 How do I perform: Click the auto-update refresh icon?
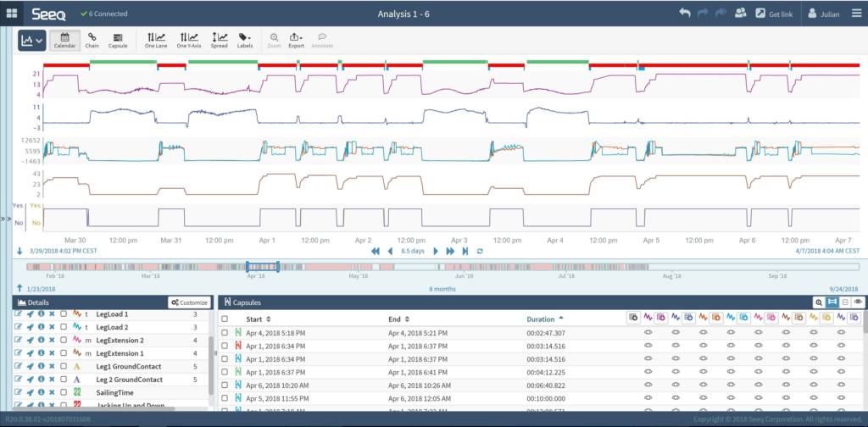tap(480, 251)
